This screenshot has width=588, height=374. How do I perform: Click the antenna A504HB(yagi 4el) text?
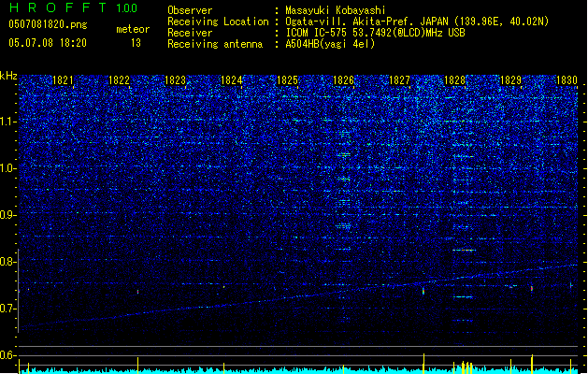(330, 44)
